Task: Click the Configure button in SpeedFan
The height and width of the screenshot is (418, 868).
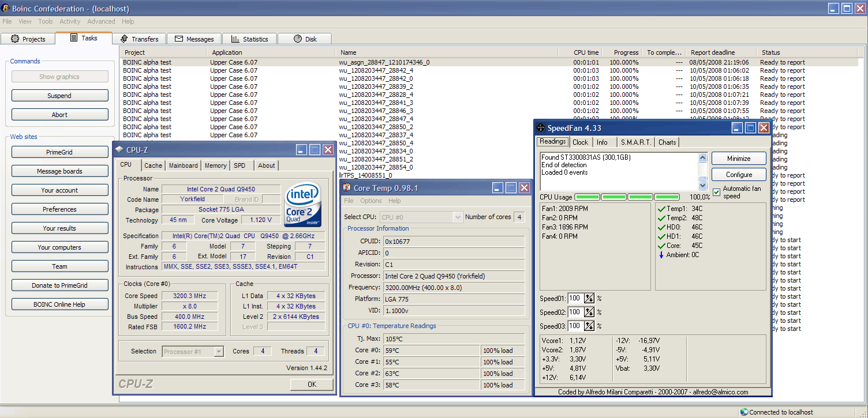Action: pyautogui.click(x=739, y=175)
